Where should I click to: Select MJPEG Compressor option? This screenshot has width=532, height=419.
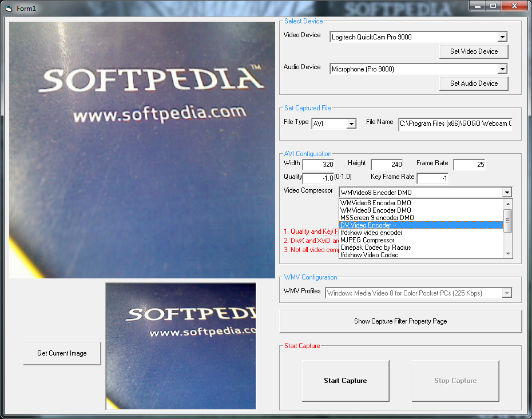pos(421,240)
